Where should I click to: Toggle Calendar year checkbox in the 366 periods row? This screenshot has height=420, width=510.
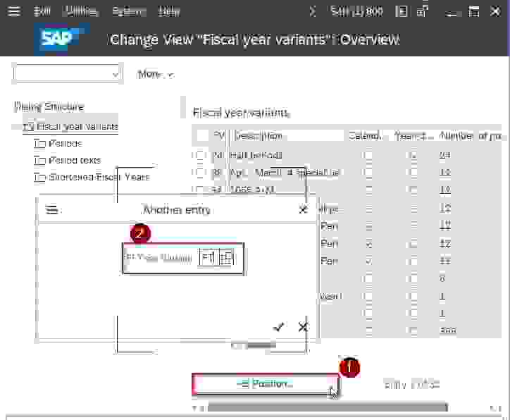(x=368, y=331)
